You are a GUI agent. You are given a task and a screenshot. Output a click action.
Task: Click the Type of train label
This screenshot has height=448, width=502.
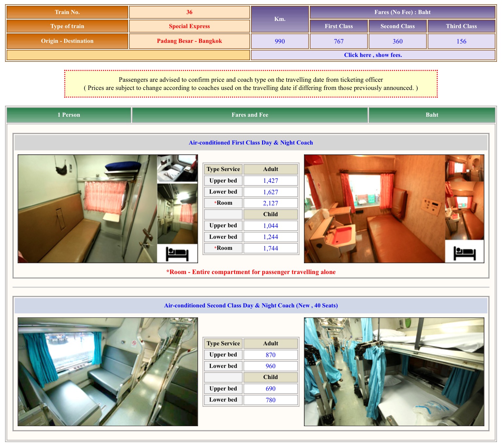(67, 26)
